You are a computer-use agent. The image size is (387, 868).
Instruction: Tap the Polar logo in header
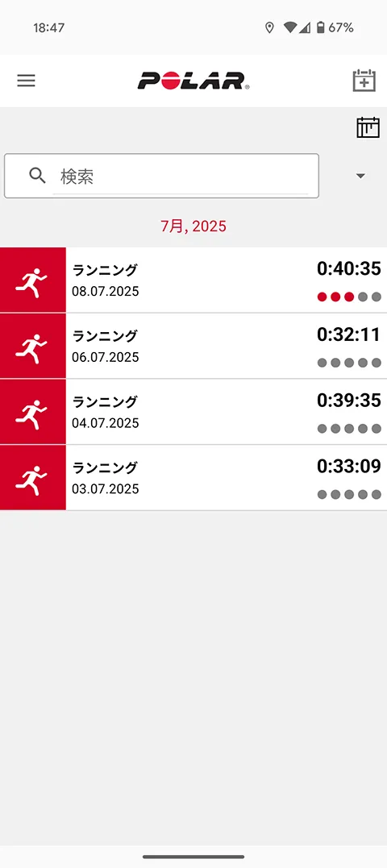click(193, 81)
